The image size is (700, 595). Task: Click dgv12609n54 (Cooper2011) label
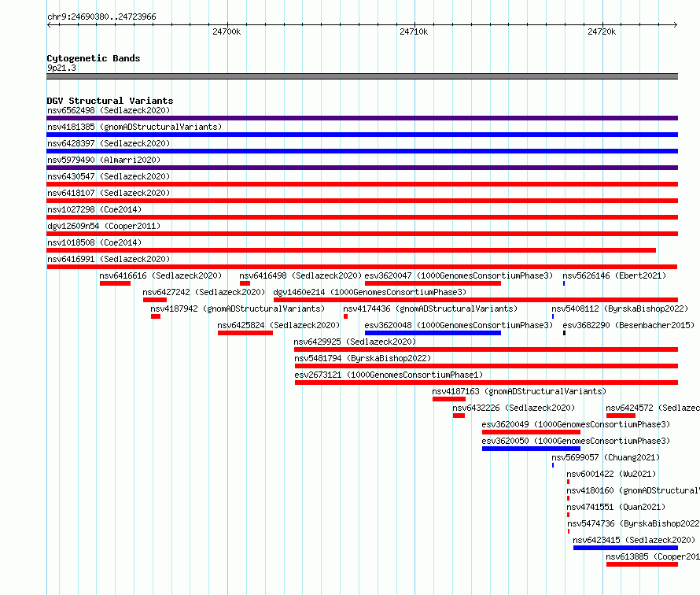coord(104,226)
